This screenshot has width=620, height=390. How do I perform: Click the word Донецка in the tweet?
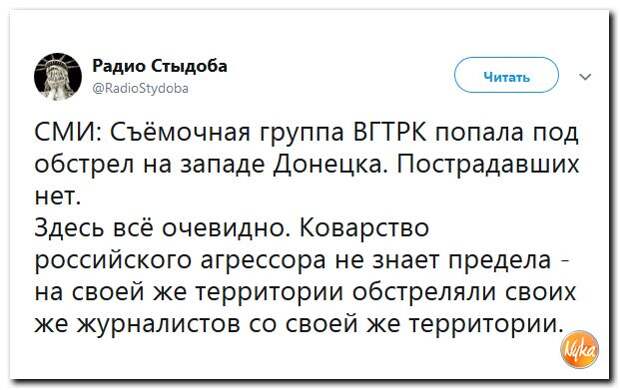pos(331,165)
